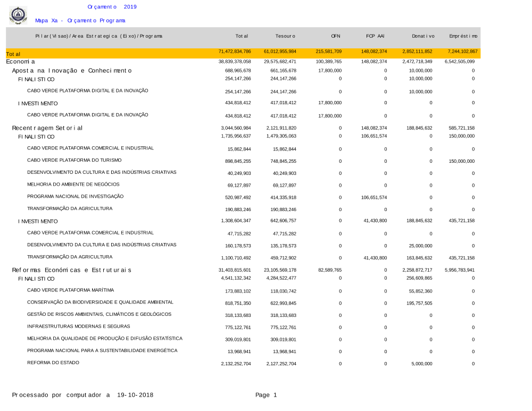Select the CABO VERDE PLATAFORMA DO TURISMO program
Viewport: 532px width, 411px height.
click(x=74, y=160)
